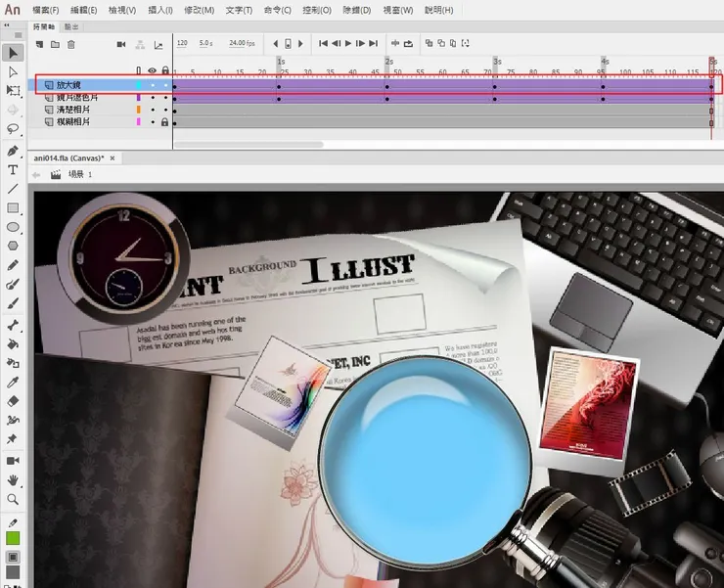Select the Eyedropper tool

[x=13, y=382]
